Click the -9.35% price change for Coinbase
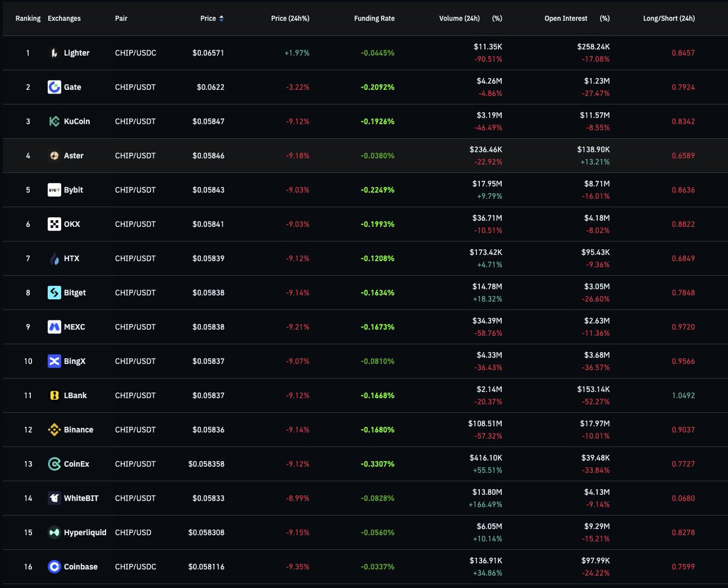 pyautogui.click(x=298, y=567)
